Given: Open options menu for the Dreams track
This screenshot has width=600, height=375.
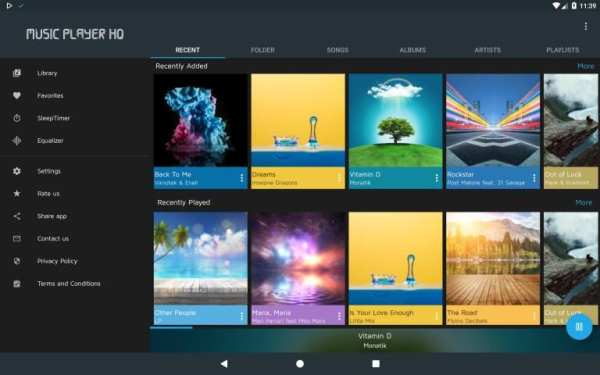Looking at the screenshot, I should [x=339, y=178].
